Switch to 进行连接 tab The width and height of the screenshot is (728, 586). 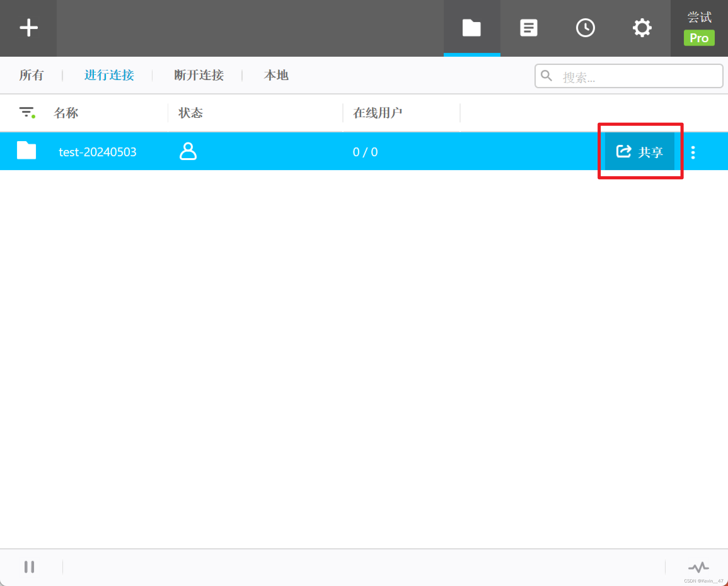pos(109,75)
